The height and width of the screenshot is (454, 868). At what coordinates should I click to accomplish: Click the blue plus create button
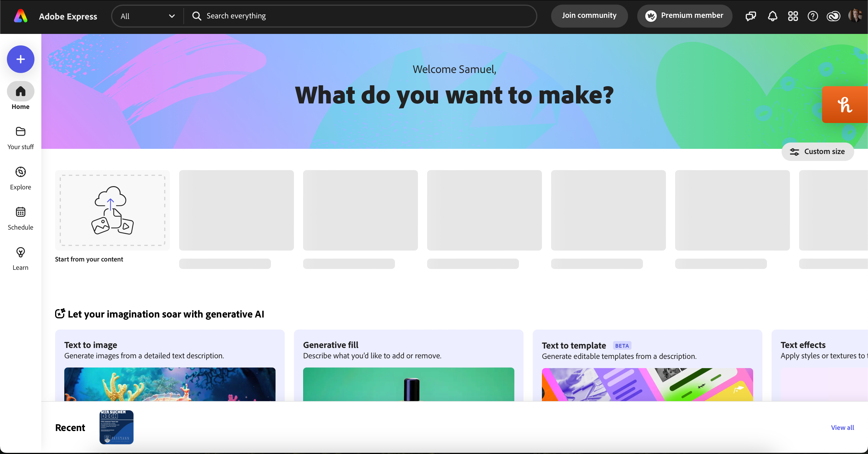click(x=21, y=59)
